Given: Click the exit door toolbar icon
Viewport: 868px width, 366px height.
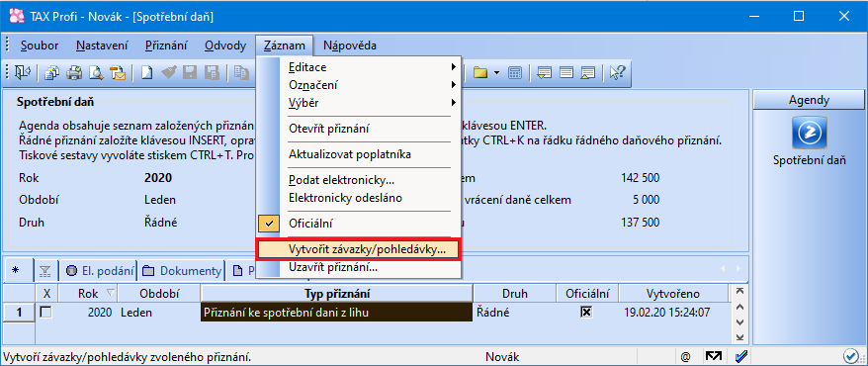Looking at the screenshot, I should click(24, 72).
